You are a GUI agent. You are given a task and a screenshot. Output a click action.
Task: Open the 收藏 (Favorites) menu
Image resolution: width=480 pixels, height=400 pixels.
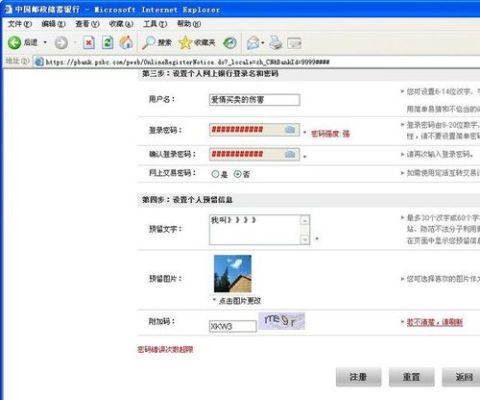(x=121, y=24)
